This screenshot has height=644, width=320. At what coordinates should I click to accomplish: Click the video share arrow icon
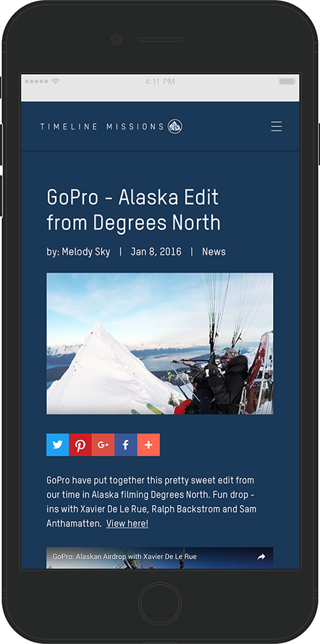(x=261, y=557)
